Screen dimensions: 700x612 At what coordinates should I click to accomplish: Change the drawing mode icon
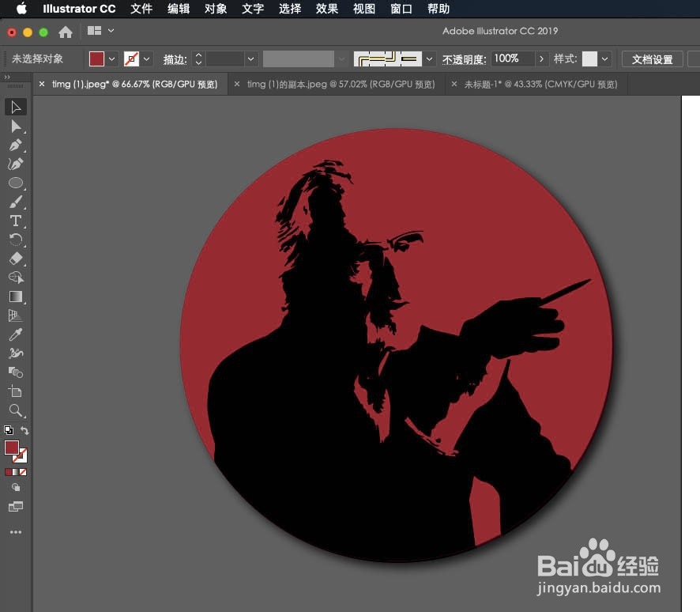[16, 487]
